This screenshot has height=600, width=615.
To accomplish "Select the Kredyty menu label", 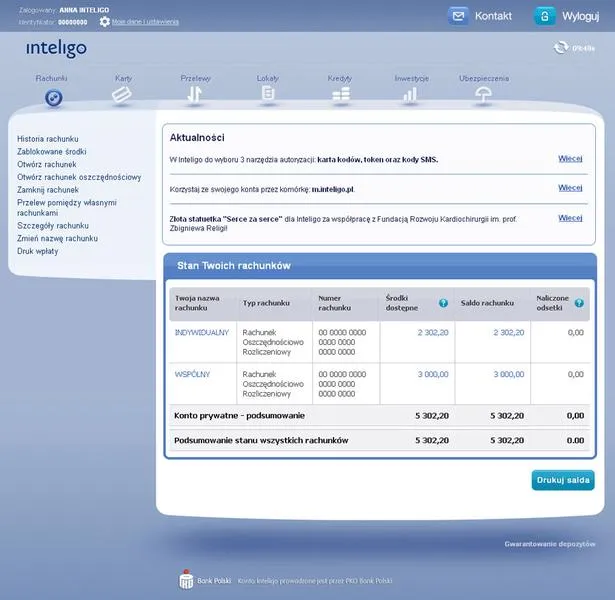I will coord(340,78).
